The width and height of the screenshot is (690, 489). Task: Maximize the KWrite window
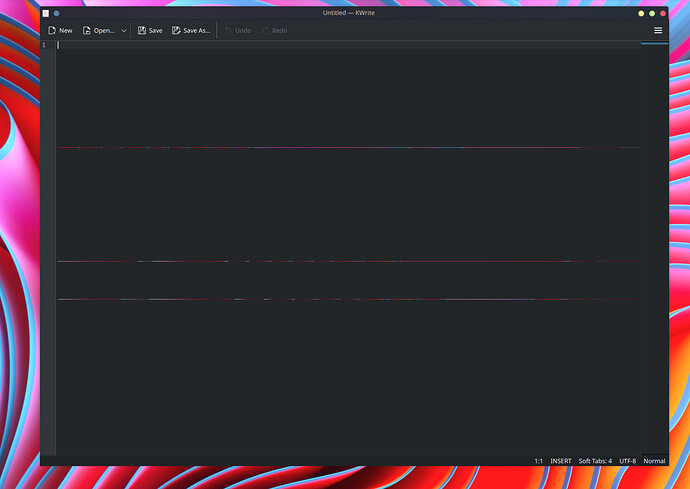pos(652,13)
